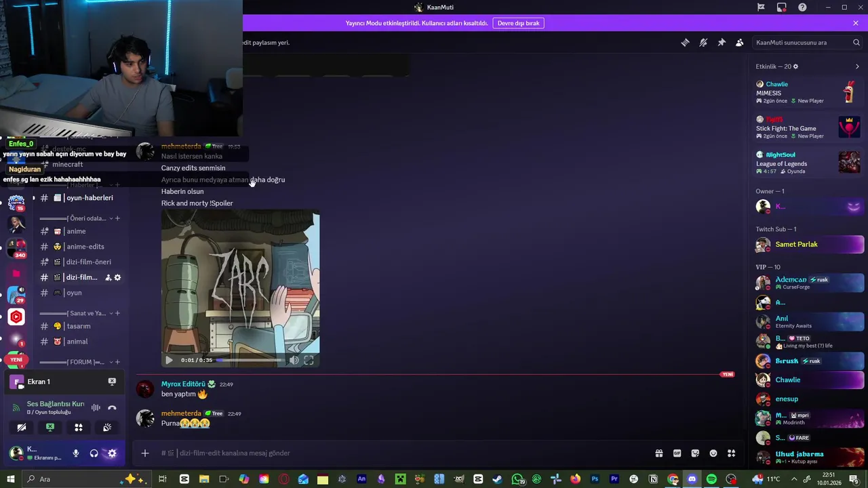Select member Brush in VIP list

point(808,361)
